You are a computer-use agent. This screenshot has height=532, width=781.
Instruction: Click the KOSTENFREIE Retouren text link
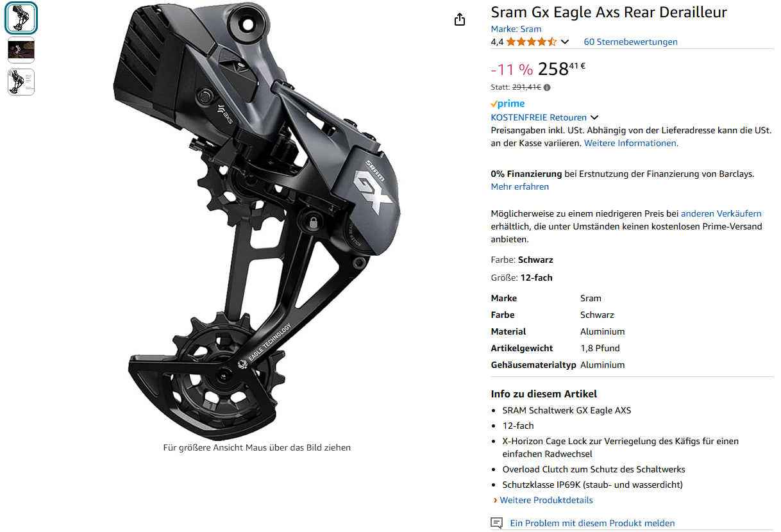(x=539, y=117)
